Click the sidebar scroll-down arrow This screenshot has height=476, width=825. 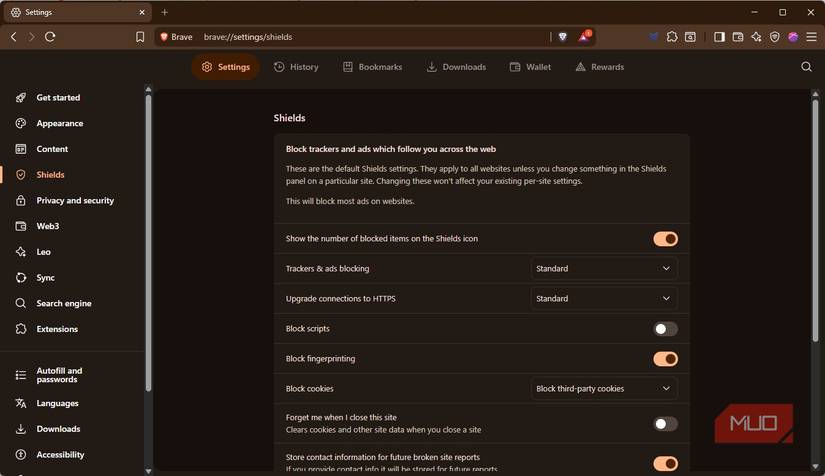coord(148,471)
